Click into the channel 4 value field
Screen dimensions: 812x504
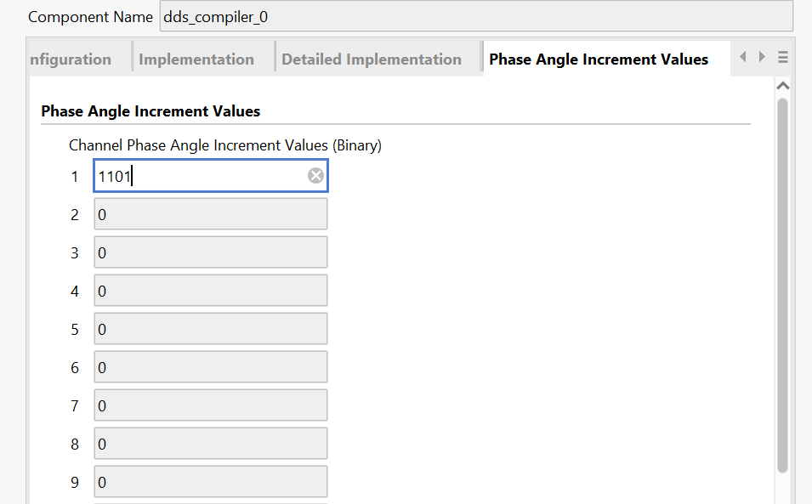click(x=210, y=292)
